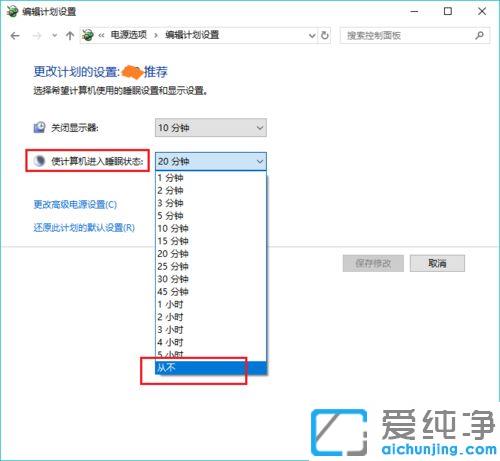Choose 20 分钟 in the open list
The image size is (500, 461).
(211, 254)
